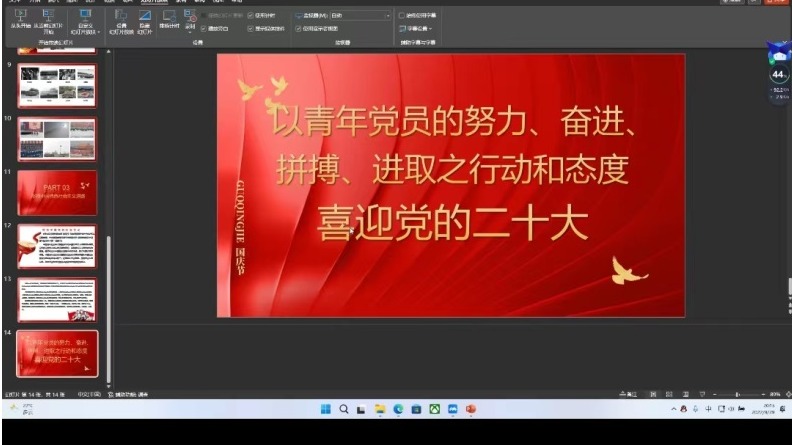Screen dimensions: 792x445
Task: Enable the Always Use Subtitles checkbox
Action: 401,16
